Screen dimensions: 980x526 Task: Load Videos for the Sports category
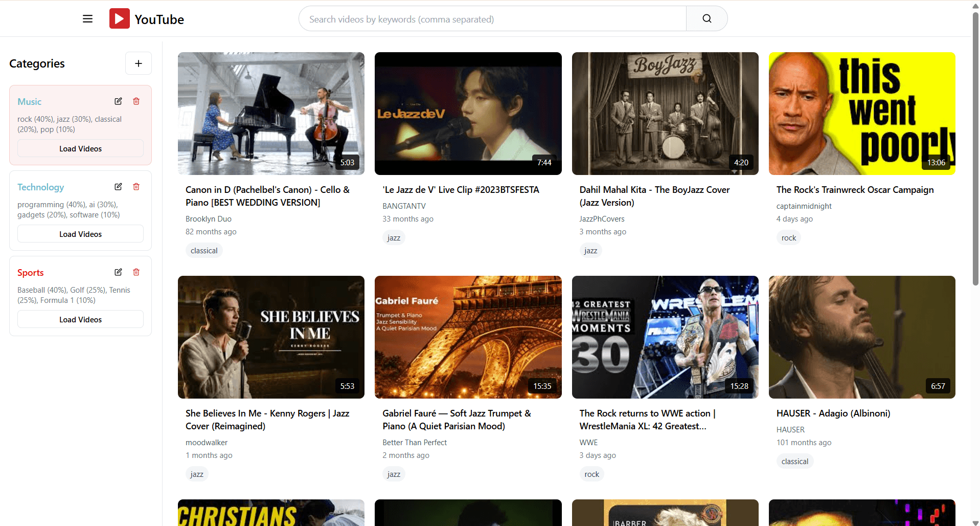80,319
